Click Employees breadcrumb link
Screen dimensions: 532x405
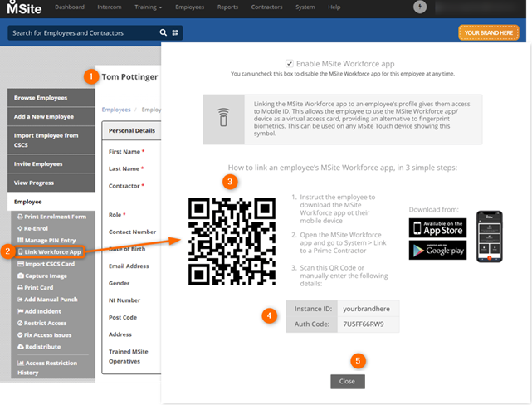click(x=115, y=110)
